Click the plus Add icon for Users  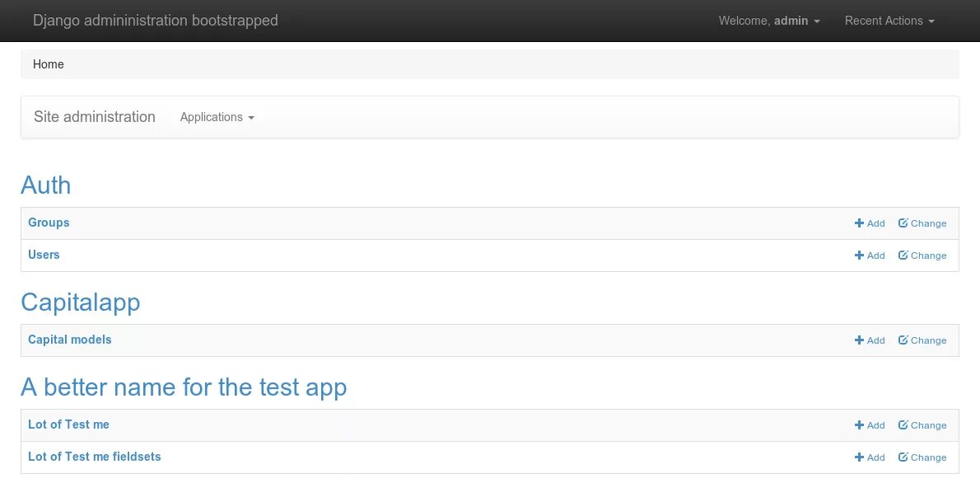(x=859, y=256)
